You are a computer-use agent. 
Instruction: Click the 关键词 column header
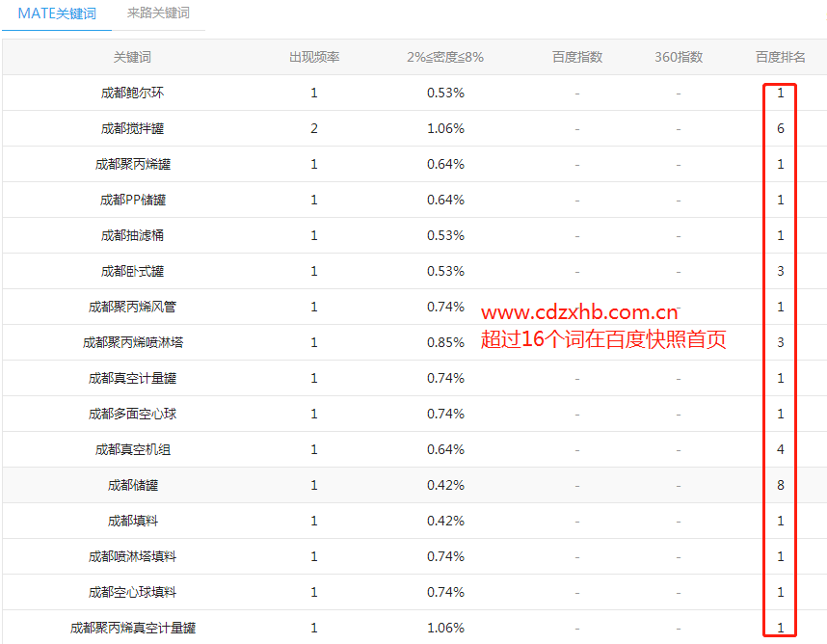point(132,57)
